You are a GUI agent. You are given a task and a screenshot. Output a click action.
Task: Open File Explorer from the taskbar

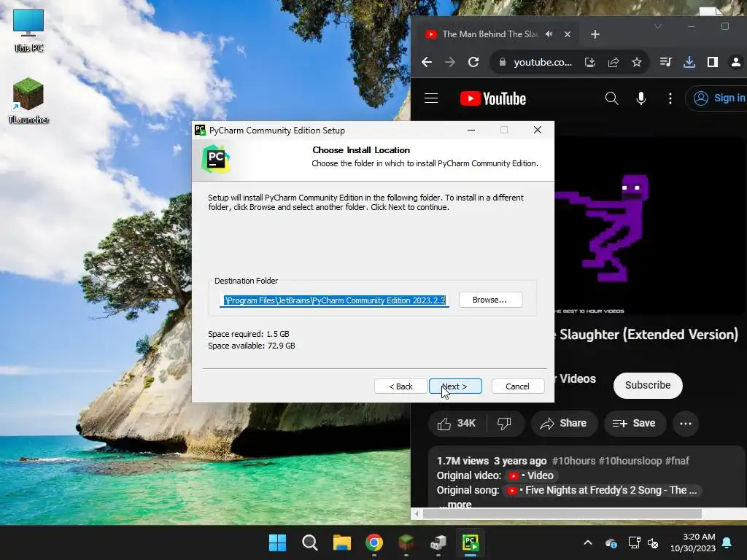342,542
